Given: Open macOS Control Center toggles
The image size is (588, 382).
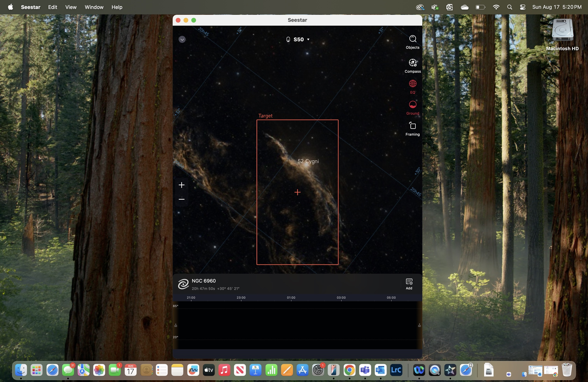Looking at the screenshot, I should (522, 7).
